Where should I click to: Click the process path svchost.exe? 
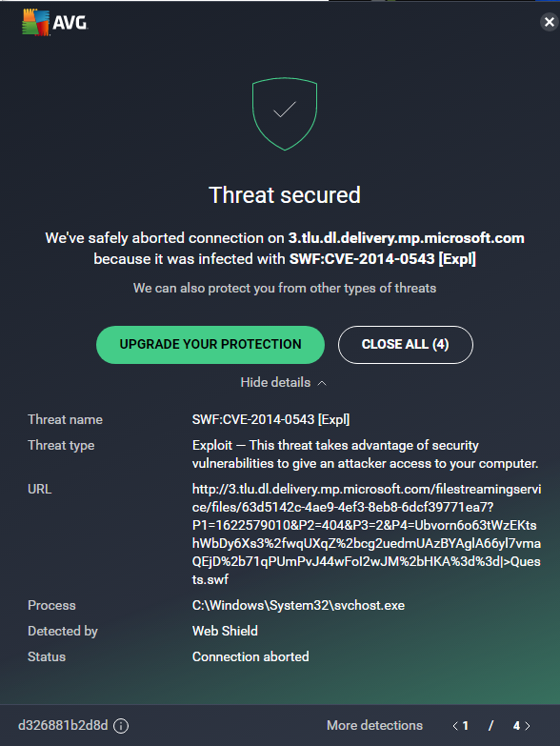(x=298, y=606)
